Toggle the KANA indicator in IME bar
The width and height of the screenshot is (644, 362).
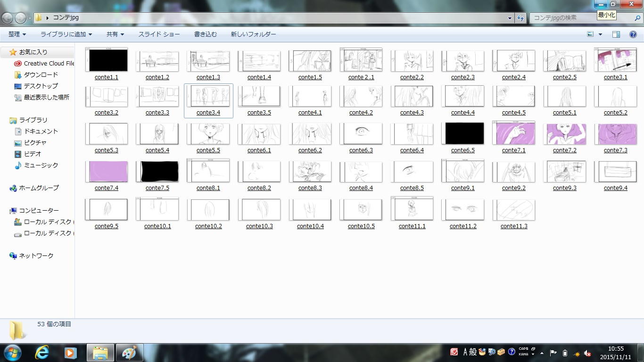523,354
